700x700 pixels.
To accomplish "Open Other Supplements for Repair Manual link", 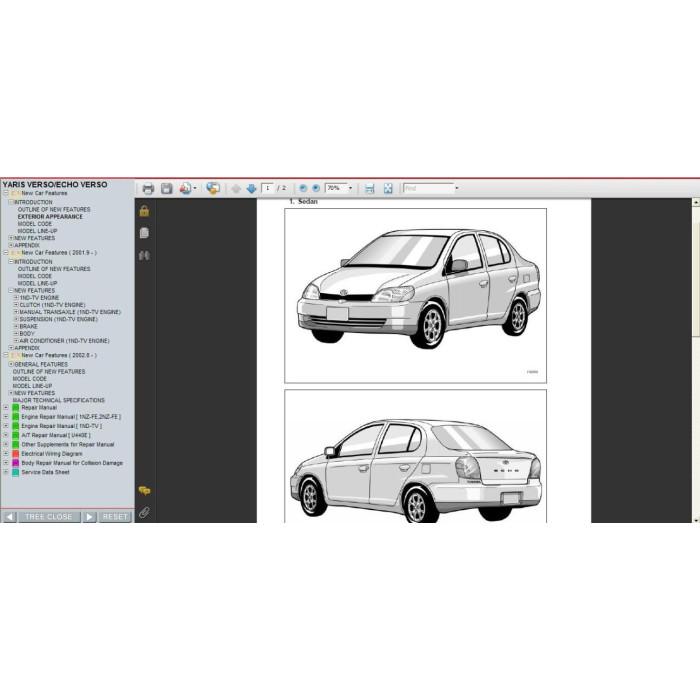I will coord(68,445).
